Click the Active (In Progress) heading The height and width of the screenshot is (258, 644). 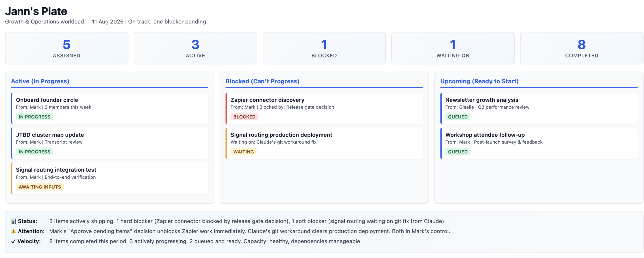click(x=40, y=81)
